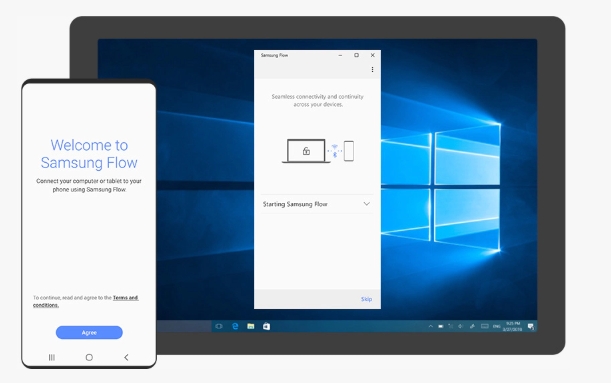Click the Welcome to Samsung Flow heading

pyautogui.click(x=89, y=154)
